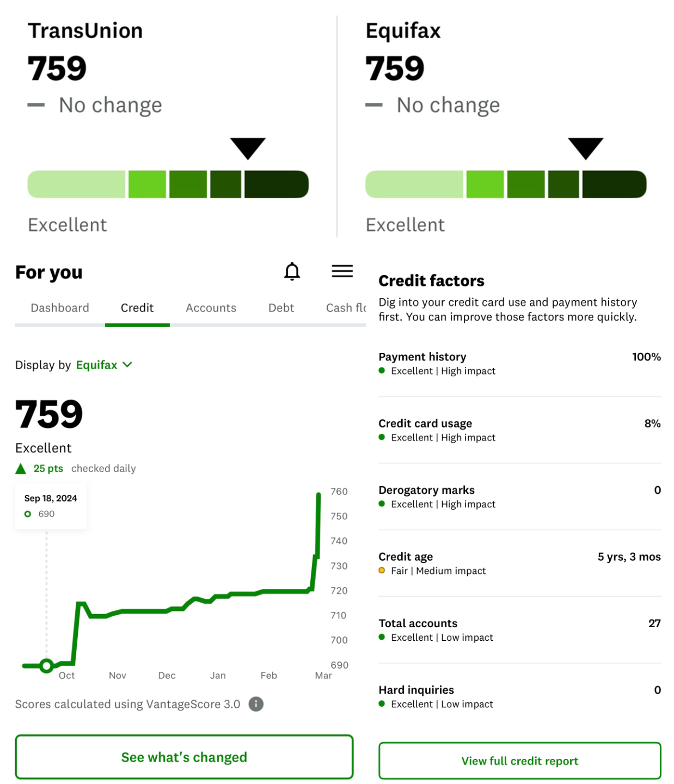Open the hamburger menu icon
Image resolution: width=674 pixels, height=784 pixels.
point(342,271)
